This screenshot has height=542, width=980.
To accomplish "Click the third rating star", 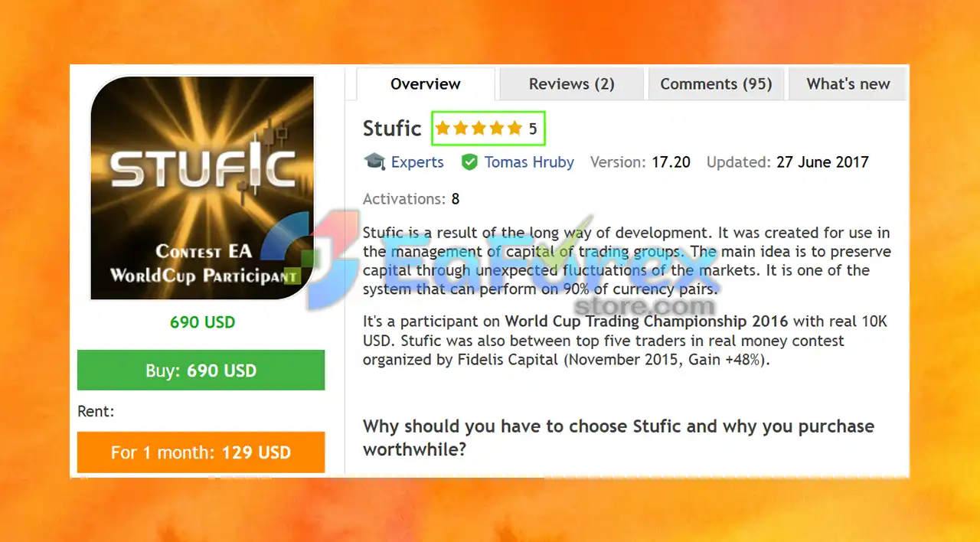I will [x=479, y=129].
